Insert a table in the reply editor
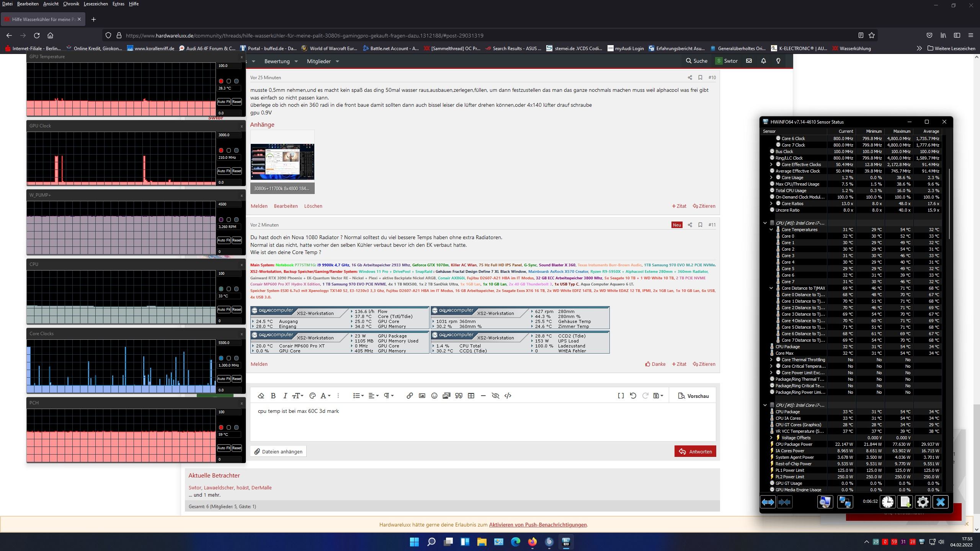Screen dimensions: 980x551 point(471,396)
